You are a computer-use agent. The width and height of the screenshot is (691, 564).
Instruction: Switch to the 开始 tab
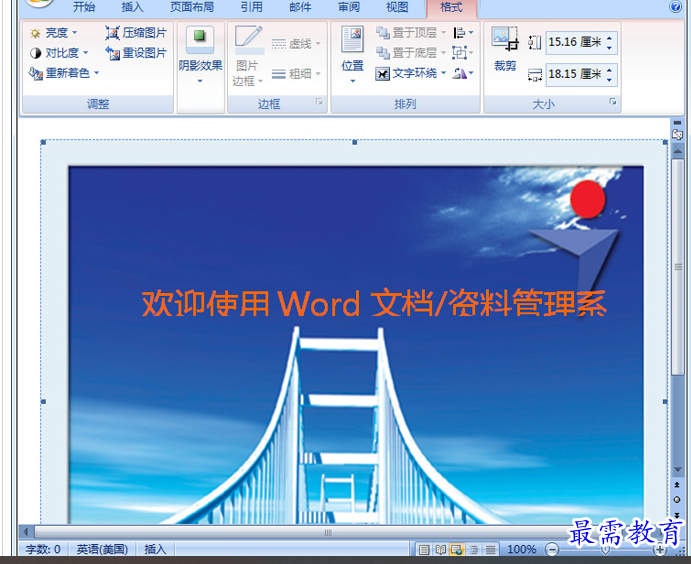tap(84, 7)
